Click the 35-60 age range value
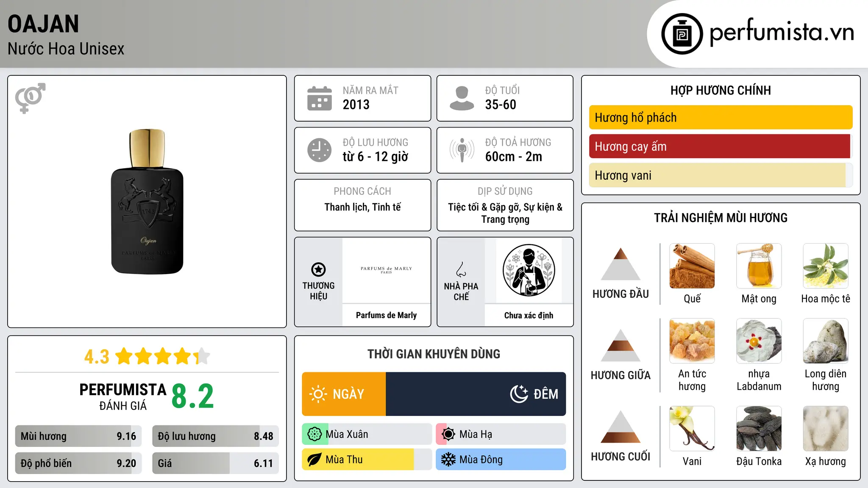 [x=501, y=105]
